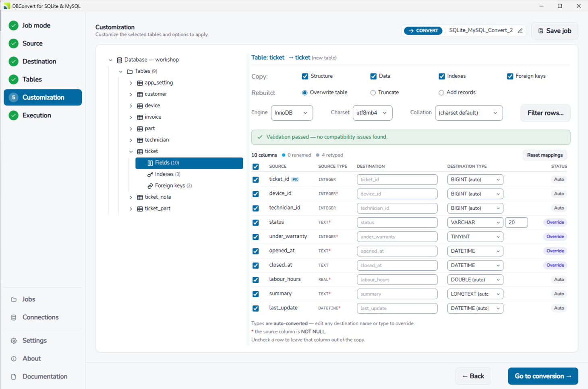Go to the Job mode step

tap(43, 26)
